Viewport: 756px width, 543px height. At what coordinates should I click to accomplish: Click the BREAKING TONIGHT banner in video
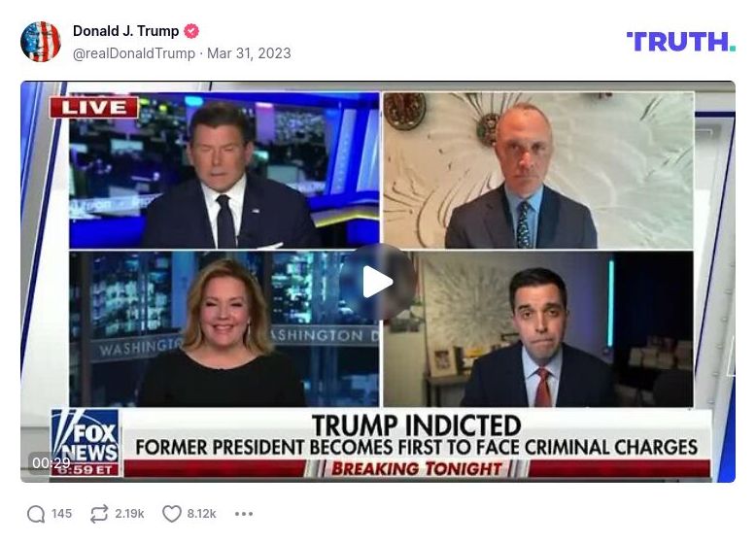pyautogui.click(x=417, y=468)
